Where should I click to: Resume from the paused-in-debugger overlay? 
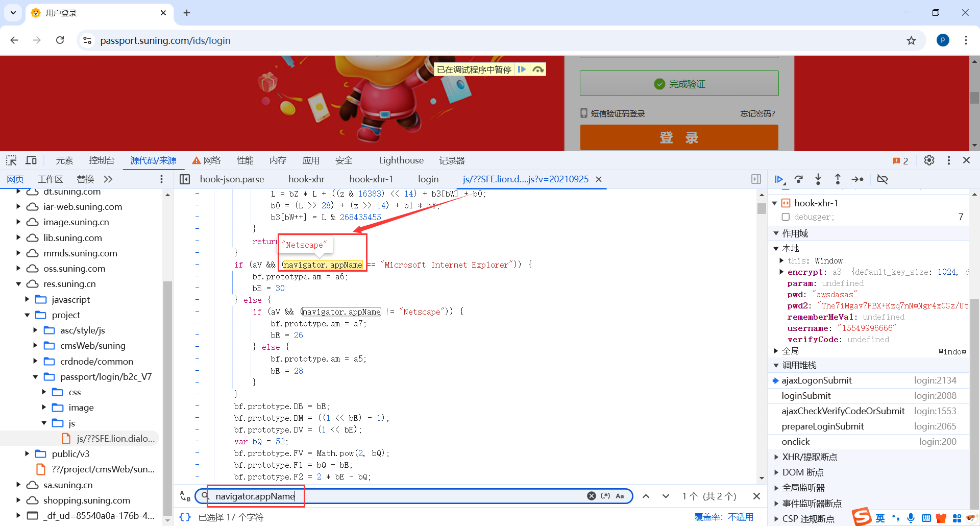pos(522,69)
